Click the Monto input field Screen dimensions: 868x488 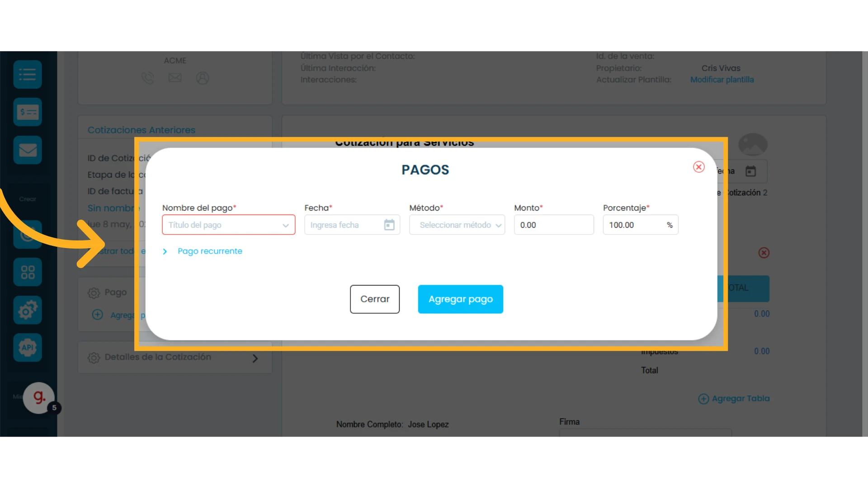click(x=554, y=225)
